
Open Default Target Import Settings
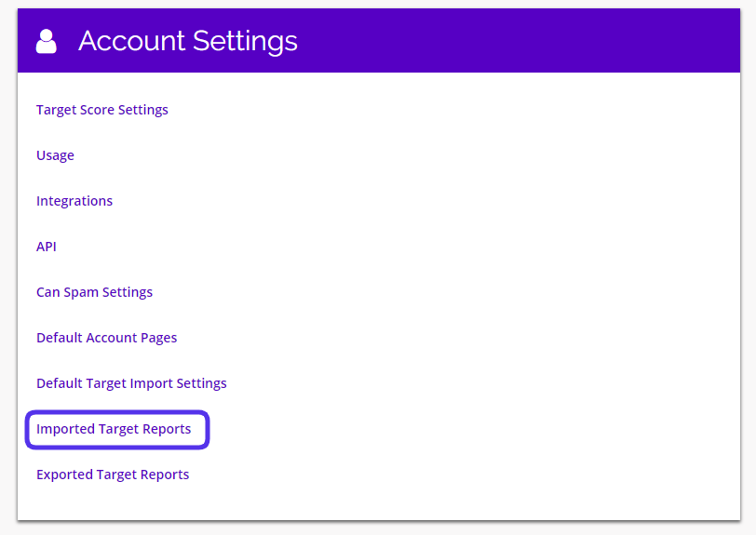[131, 383]
